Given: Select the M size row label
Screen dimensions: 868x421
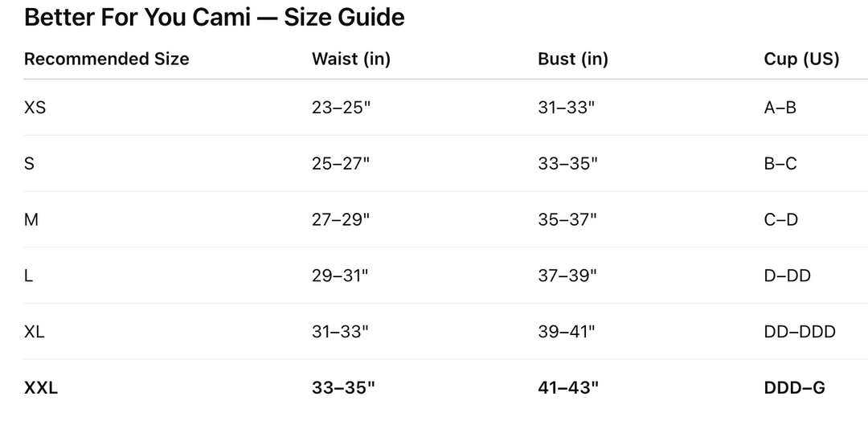Looking at the screenshot, I should pos(31,219).
